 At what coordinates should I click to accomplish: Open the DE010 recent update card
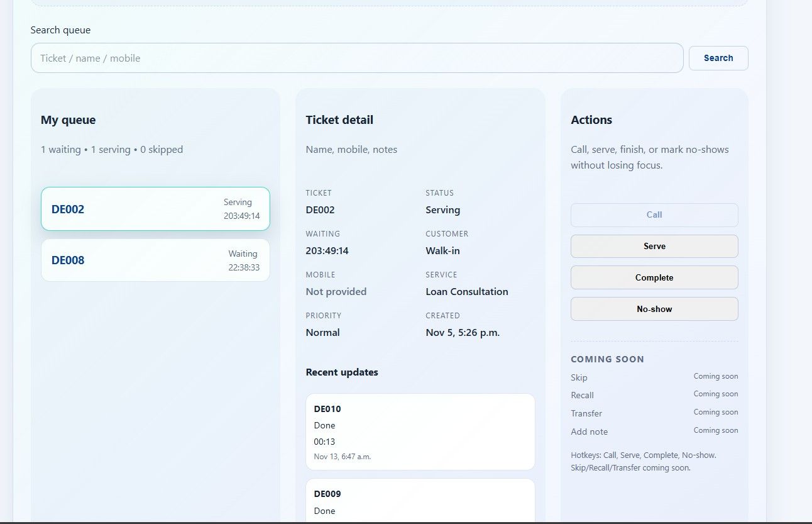click(x=420, y=432)
